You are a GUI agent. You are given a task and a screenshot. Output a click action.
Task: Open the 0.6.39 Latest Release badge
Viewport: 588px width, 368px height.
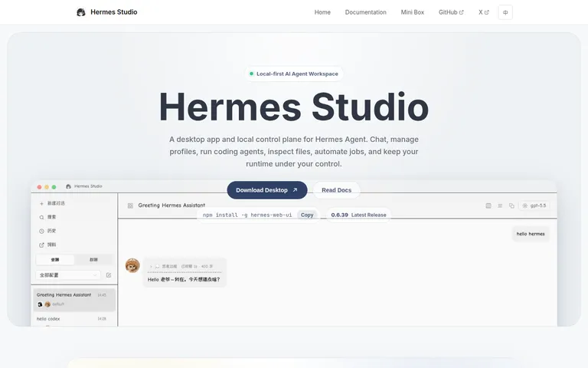point(358,215)
